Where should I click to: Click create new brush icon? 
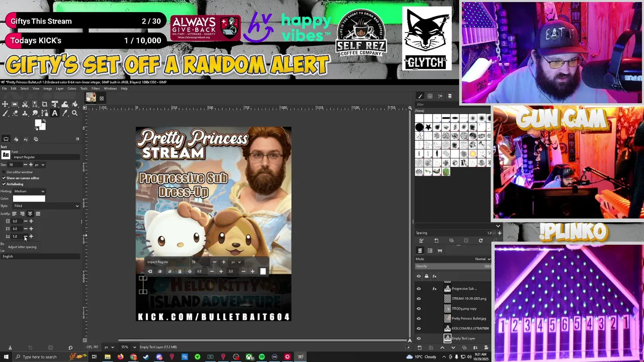pos(436,240)
